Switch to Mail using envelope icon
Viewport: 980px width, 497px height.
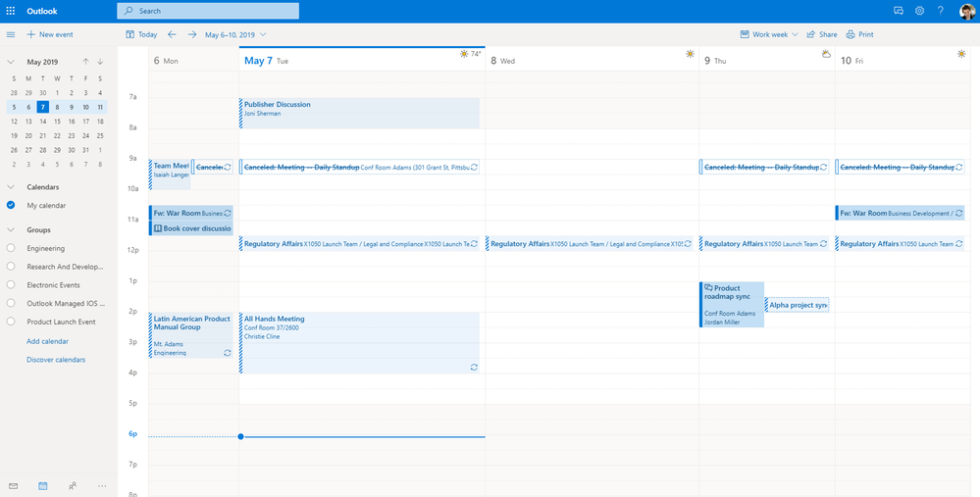pyautogui.click(x=13, y=486)
